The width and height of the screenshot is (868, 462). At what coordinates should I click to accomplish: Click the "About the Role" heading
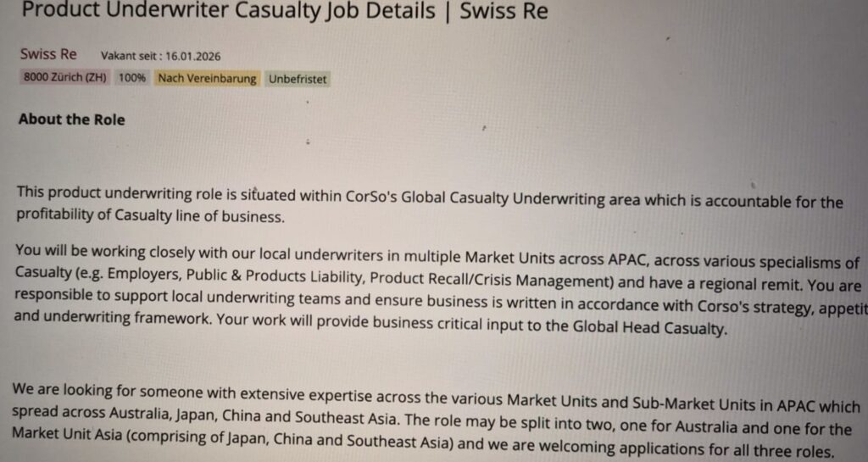pyautogui.click(x=71, y=120)
